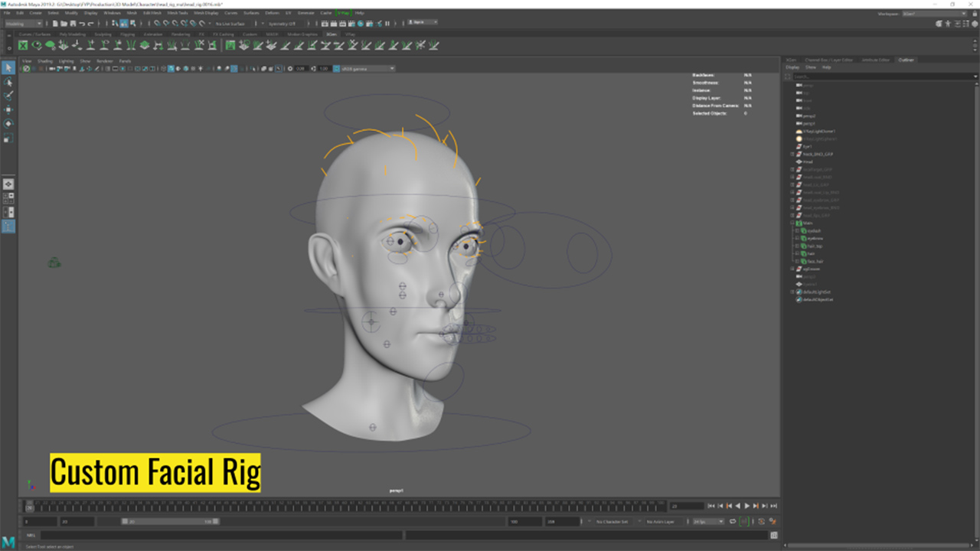This screenshot has width=980, height=551.
Task: Switch to the Attribute Editor tab
Action: pyautogui.click(x=876, y=60)
